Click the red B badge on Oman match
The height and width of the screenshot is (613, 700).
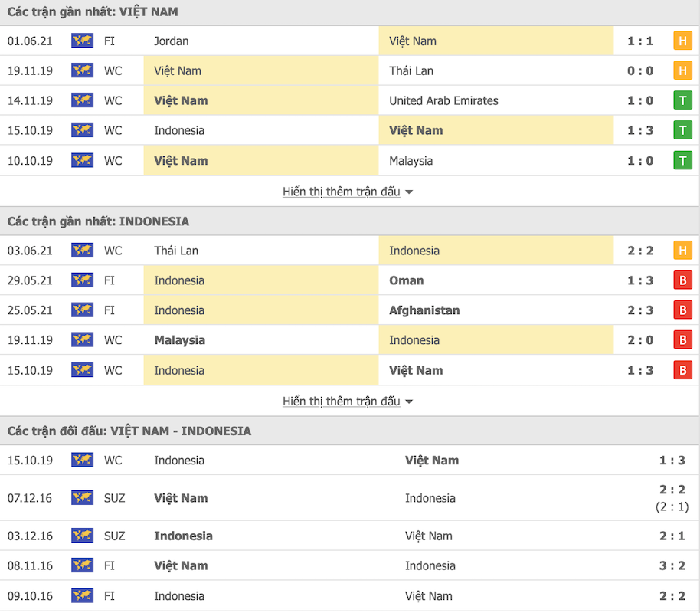tap(682, 280)
